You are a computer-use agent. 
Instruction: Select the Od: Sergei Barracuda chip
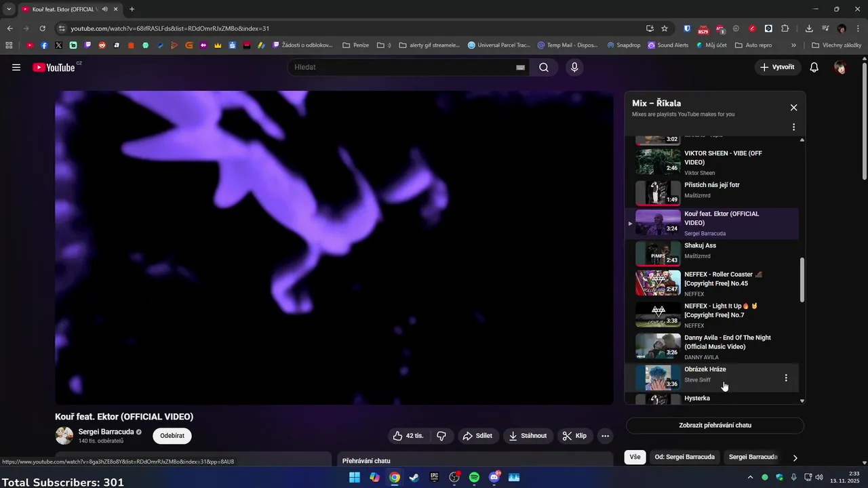684,457
